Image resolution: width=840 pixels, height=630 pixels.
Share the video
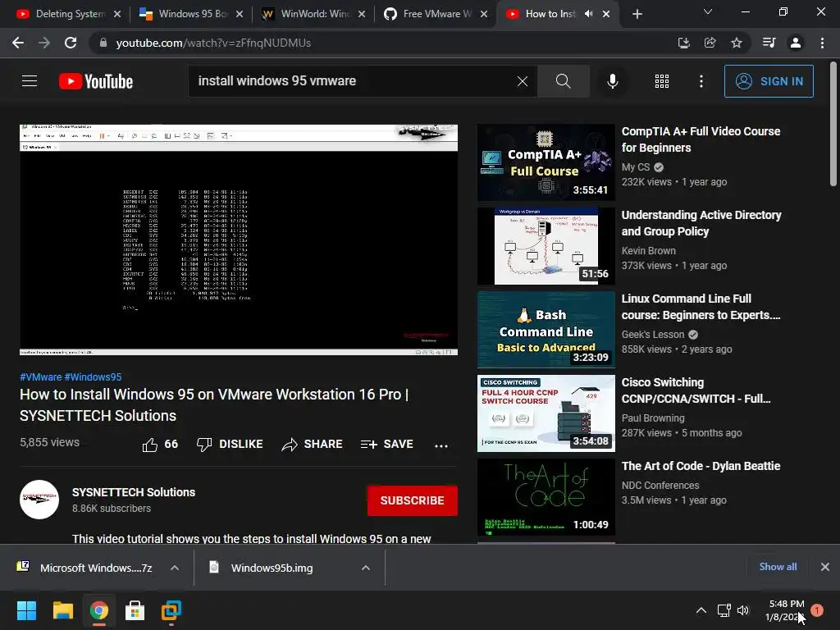point(313,444)
